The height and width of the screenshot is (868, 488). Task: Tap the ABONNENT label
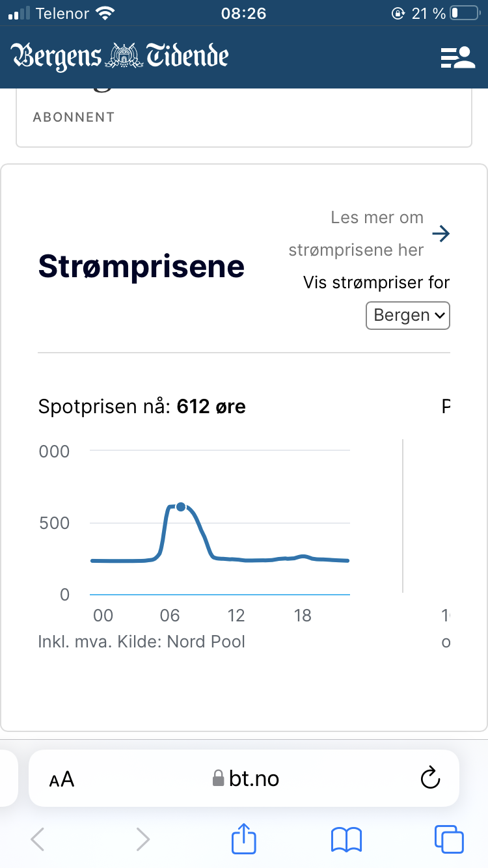[x=74, y=117]
